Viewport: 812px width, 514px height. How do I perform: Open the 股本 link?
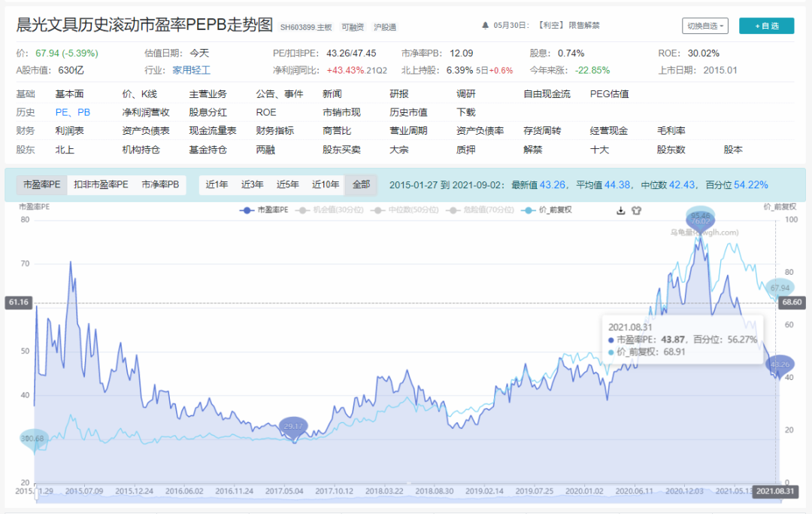tap(733, 150)
